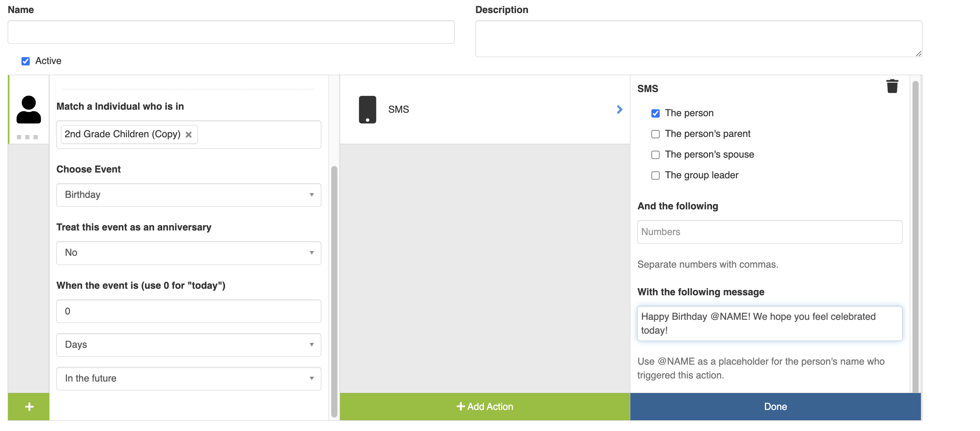The image size is (980, 431).
Task: Click the Numbers input field
Action: [769, 232]
